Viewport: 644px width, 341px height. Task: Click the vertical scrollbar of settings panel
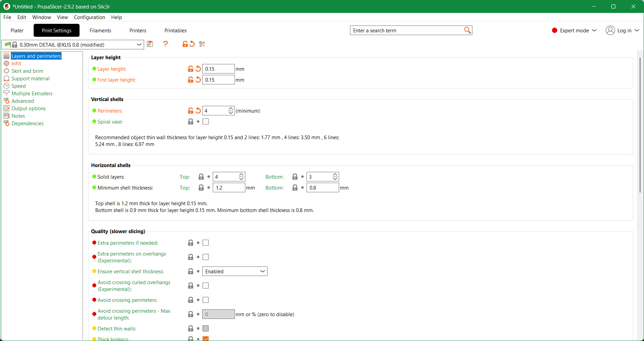coord(640,125)
